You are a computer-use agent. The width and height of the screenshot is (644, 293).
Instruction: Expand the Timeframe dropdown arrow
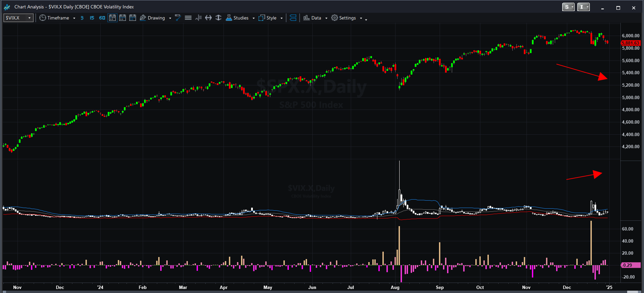click(x=74, y=18)
